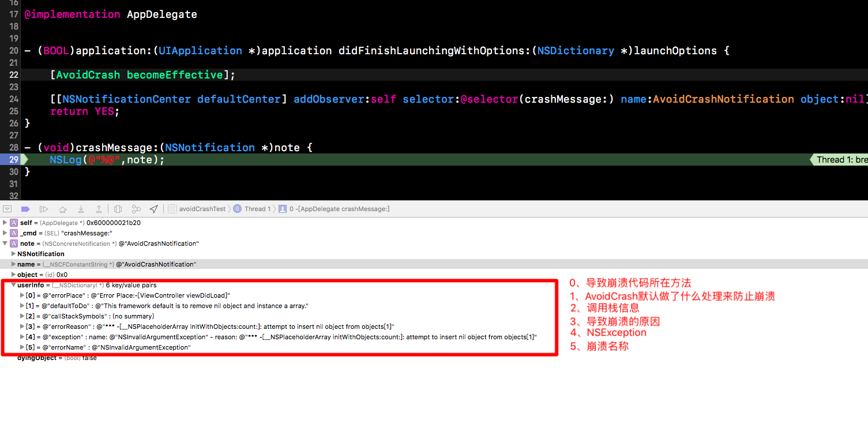
Task: Click the continue program execution button
Action: 44,209
